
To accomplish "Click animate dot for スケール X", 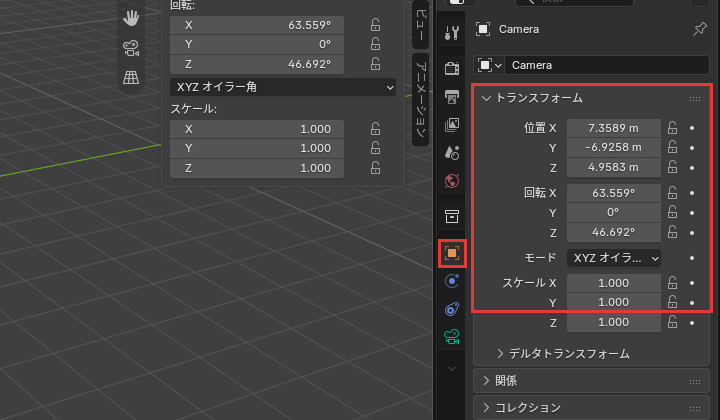I will click(692, 284).
